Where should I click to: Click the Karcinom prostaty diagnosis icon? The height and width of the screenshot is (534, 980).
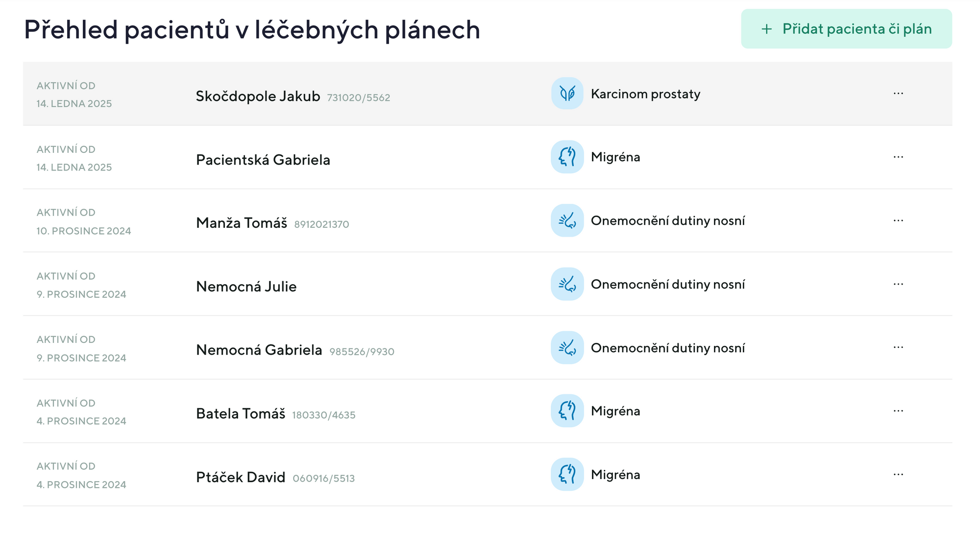(x=566, y=94)
